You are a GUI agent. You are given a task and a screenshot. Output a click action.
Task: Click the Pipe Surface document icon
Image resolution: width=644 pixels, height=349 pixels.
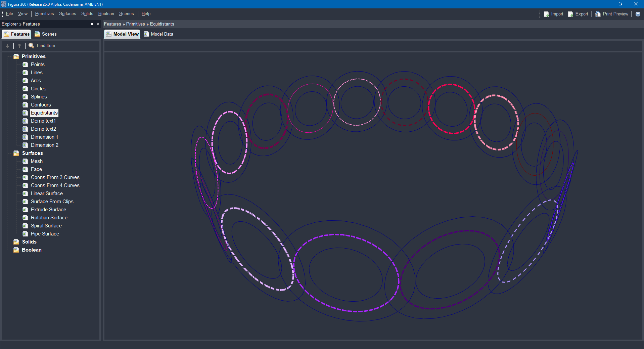(25, 233)
